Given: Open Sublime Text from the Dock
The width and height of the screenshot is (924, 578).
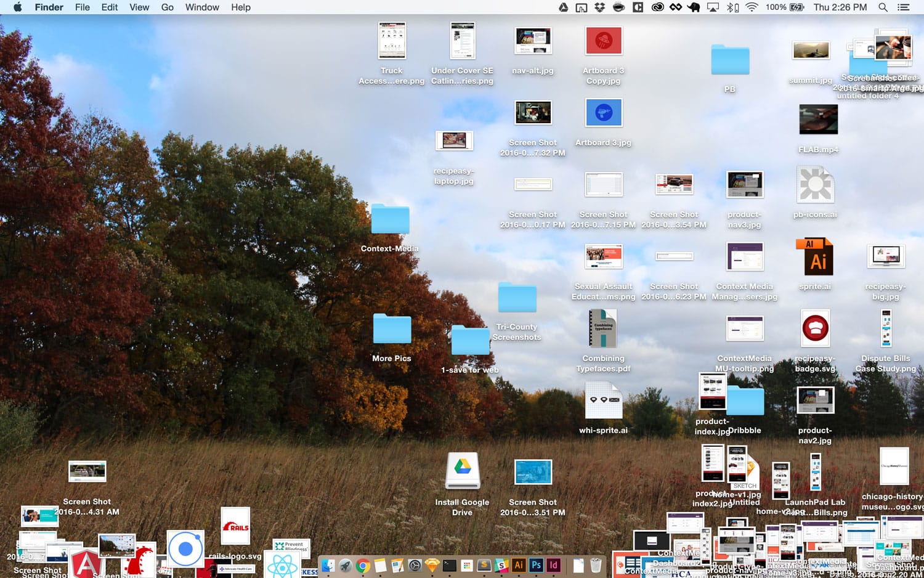Looking at the screenshot, I should click(x=484, y=564).
